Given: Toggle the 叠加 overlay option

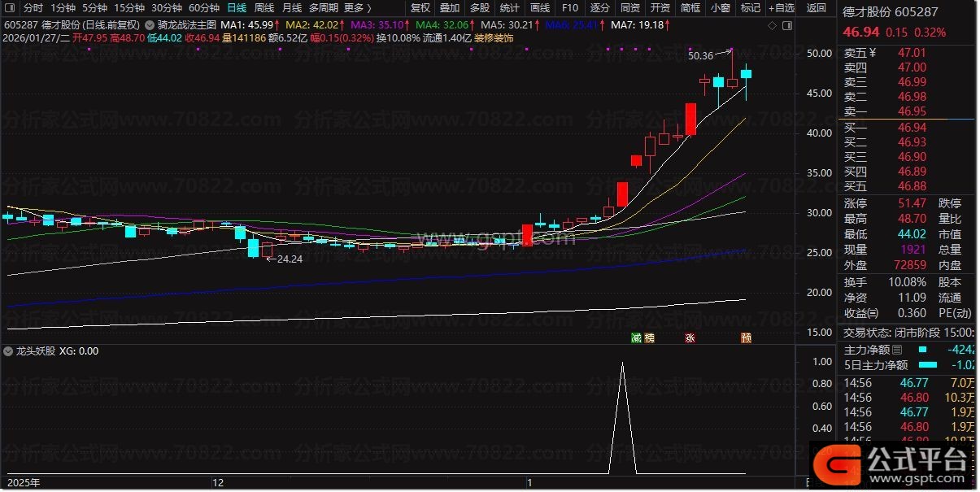Looking at the screenshot, I should 450,8.
